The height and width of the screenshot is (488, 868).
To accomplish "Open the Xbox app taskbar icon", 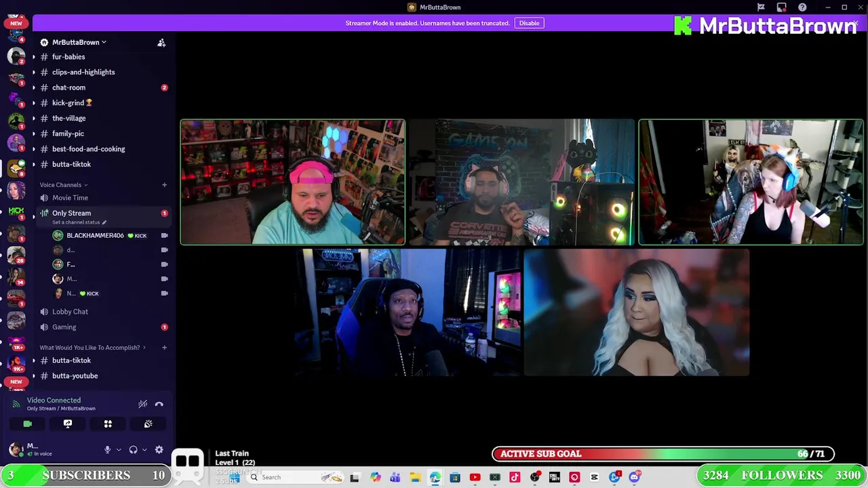I will coord(494,477).
